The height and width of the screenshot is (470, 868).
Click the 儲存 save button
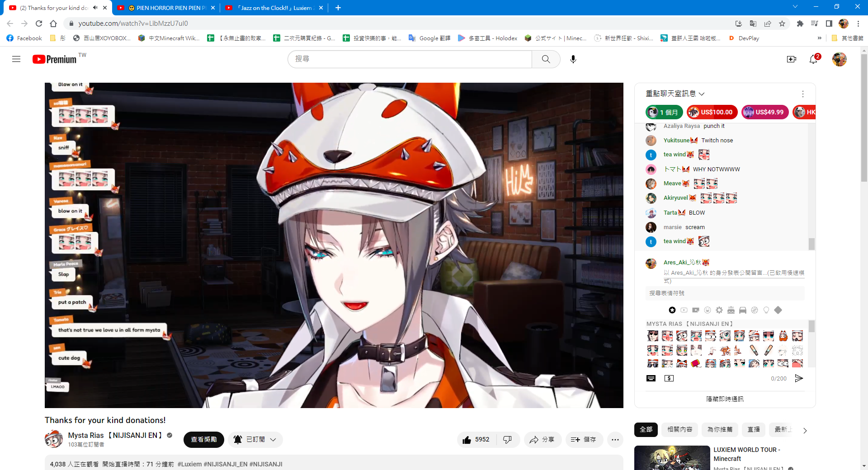coord(584,440)
